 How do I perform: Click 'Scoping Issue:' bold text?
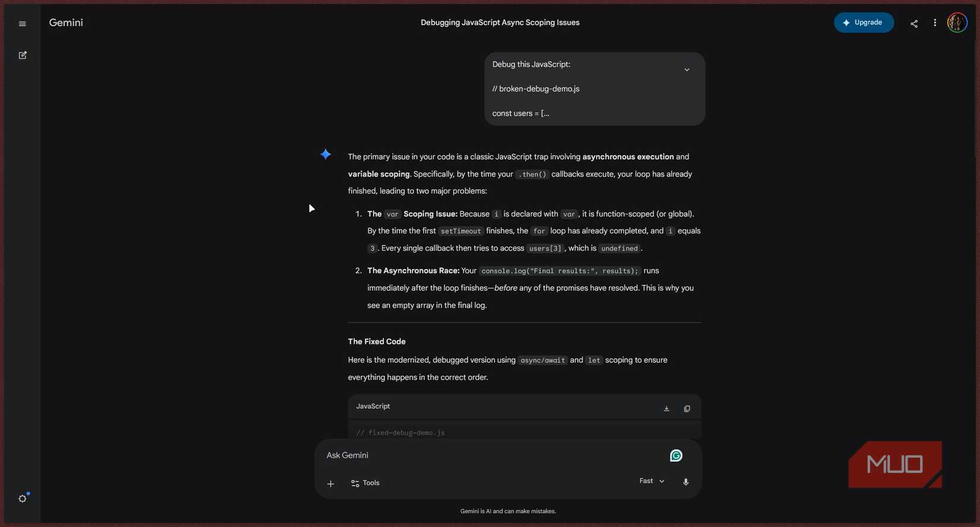pos(431,214)
